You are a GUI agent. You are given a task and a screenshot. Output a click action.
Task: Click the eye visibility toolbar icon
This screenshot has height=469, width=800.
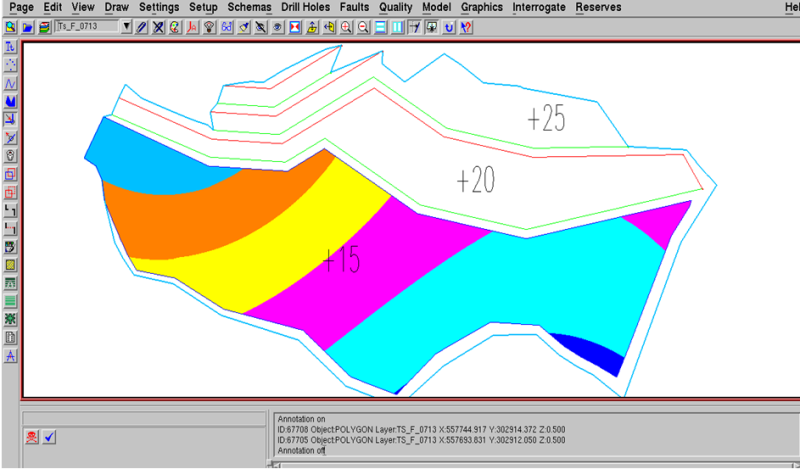point(278,27)
